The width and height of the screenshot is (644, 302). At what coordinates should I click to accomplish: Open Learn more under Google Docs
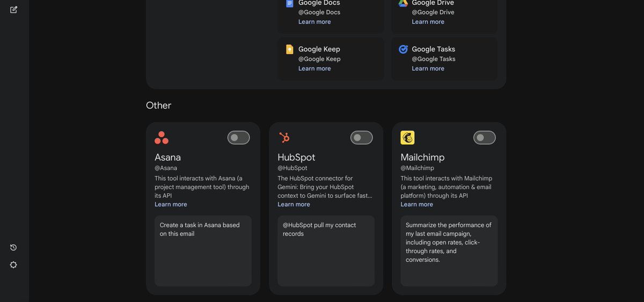point(314,22)
